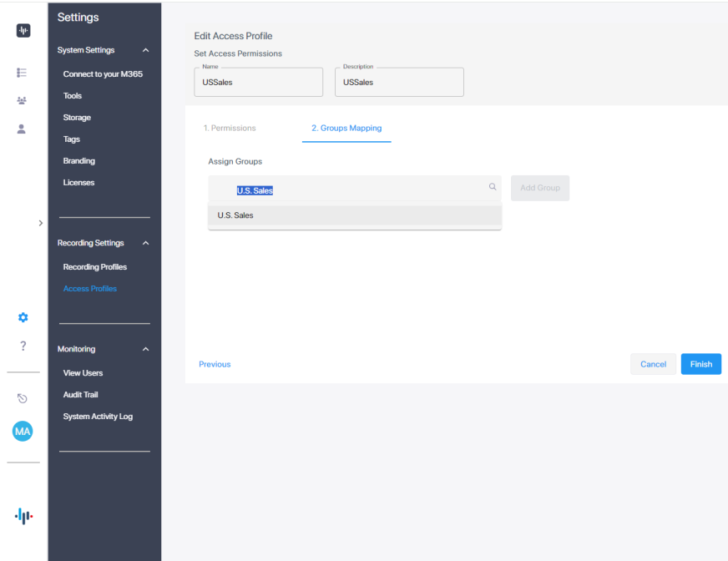Open the list view icon in left rail
Image resolution: width=728 pixels, height=561 pixels.
coord(23,73)
